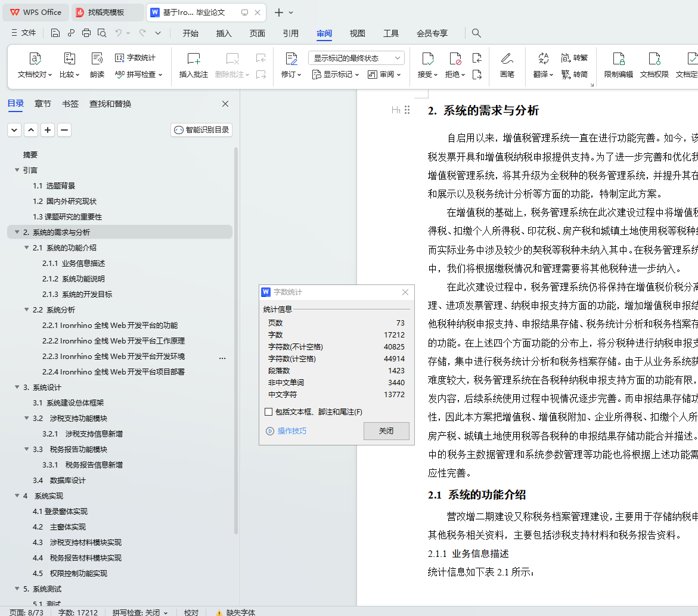Viewport: 698px width, 616px height.
Task: Click the 字数统计 word count icon
Action: coord(120,58)
